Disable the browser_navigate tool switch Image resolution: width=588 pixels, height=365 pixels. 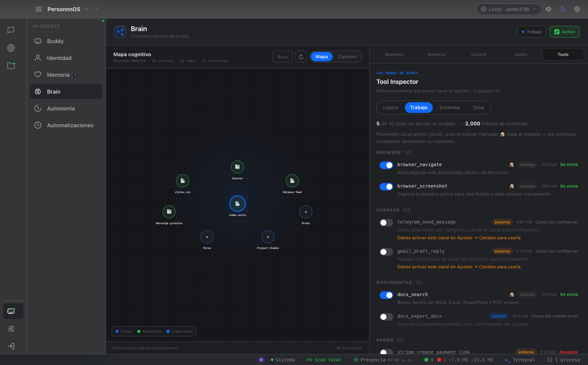point(386,165)
